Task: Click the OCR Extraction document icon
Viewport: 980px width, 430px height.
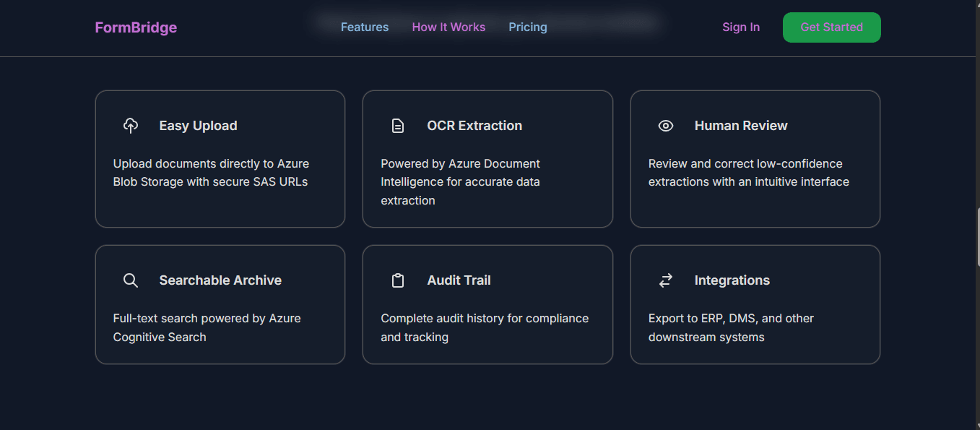Action: click(x=398, y=126)
